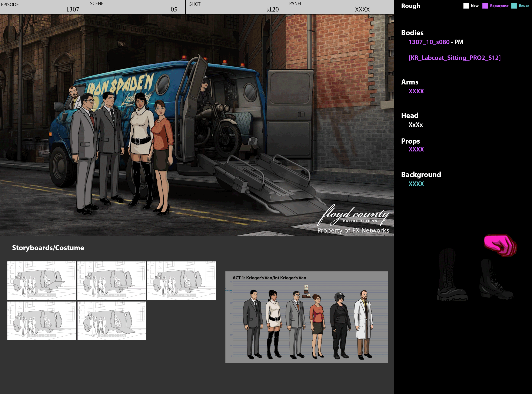Click the Iron Spaiden lettering on the van
This screenshot has width=532, height=394.
120,85
